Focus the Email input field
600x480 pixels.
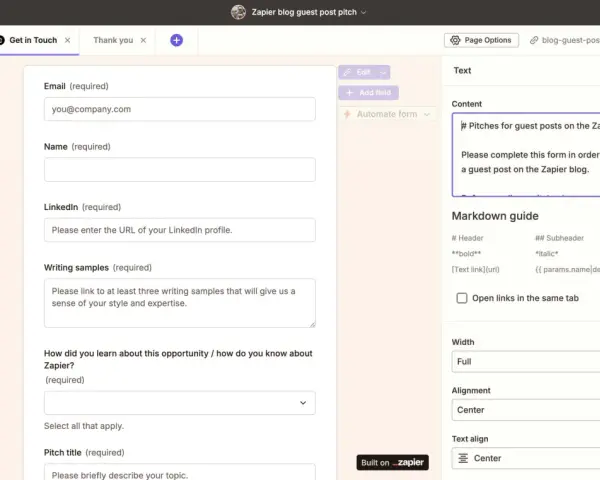[180, 109]
